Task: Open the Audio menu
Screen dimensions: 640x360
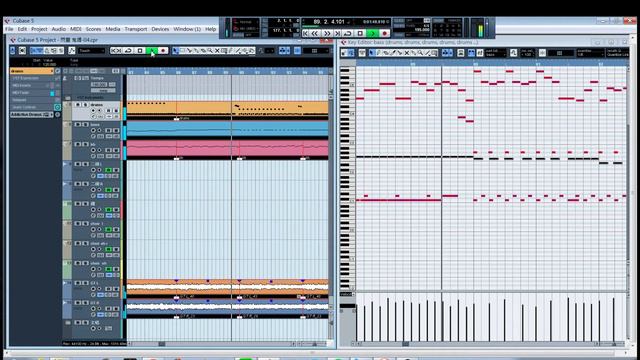Action: [x=58, y=29]
